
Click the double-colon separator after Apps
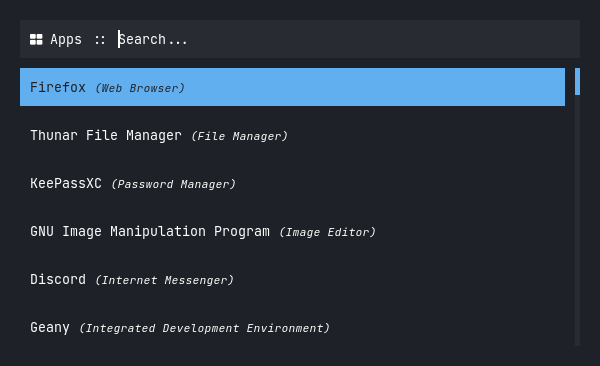click(100, 40)
